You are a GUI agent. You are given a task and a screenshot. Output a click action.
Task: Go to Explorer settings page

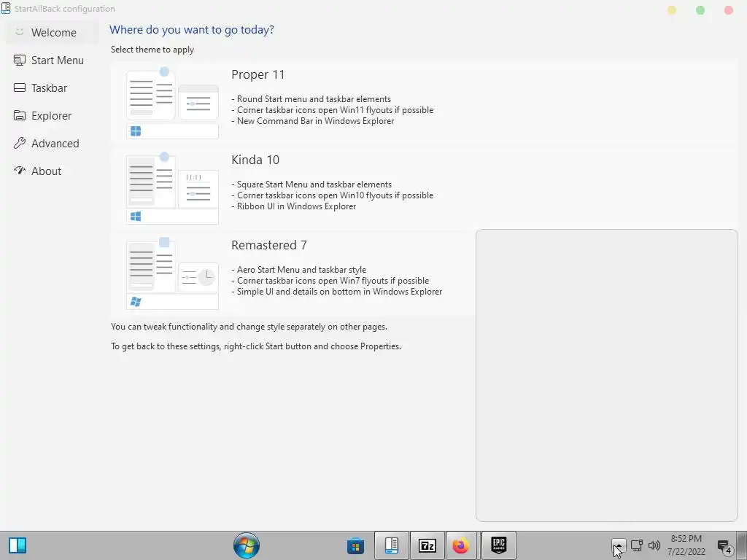coord(53,115)
